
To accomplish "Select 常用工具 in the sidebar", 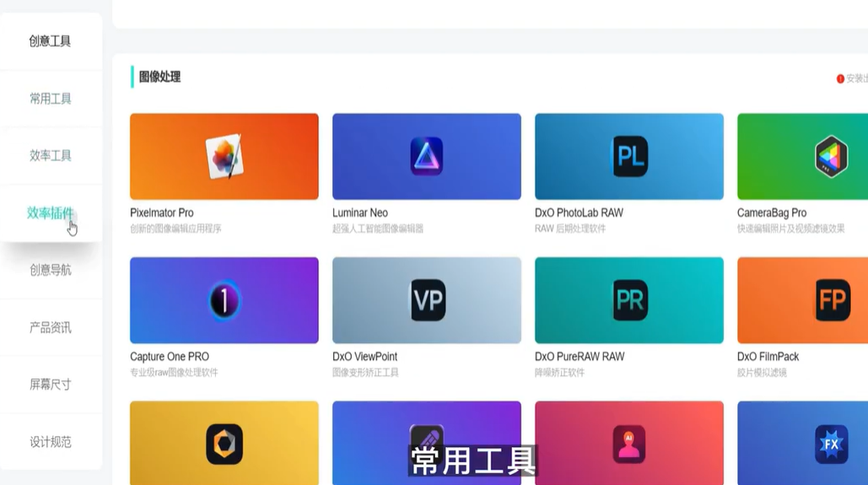I will click(51, 99).
